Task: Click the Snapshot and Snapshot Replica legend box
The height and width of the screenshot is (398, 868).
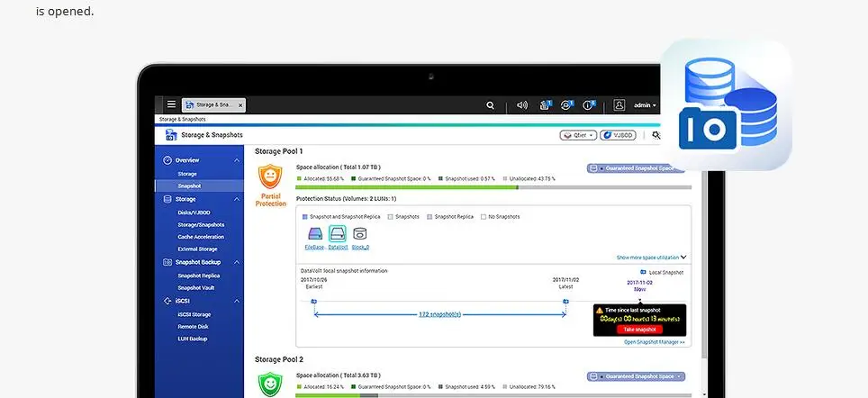Action: (x=304, y=217)
